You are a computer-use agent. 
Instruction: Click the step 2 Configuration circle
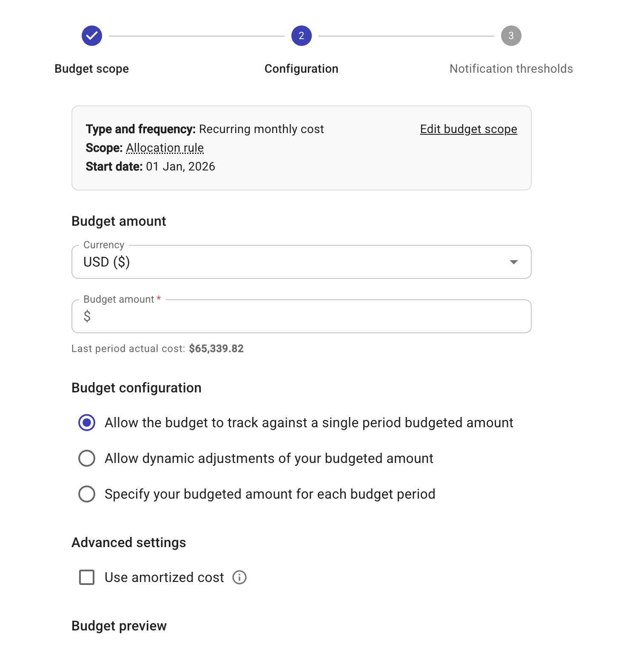[x=301, y=36]
